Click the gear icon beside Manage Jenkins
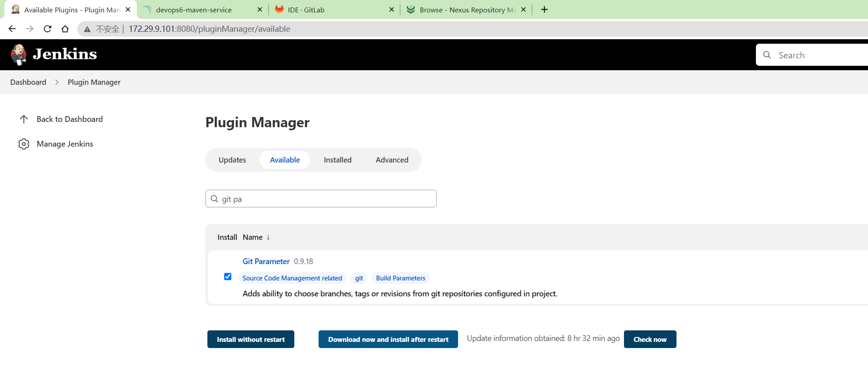This screenshot has width=868, height=371. [x=24, y=144]
